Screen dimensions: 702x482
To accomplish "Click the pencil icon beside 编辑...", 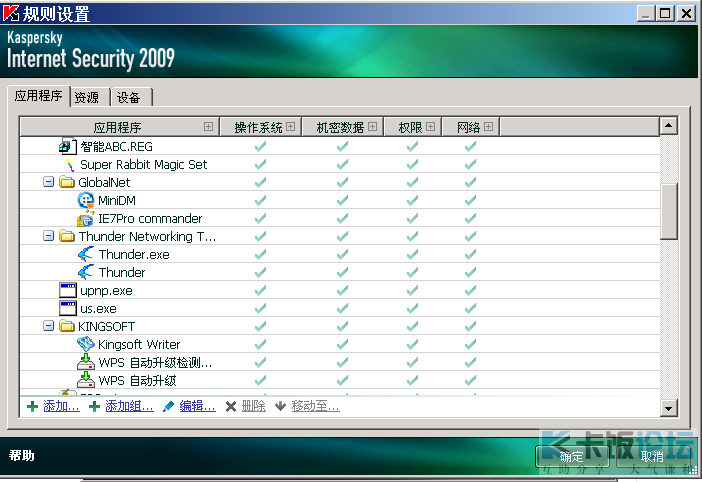I will coord(168,406).
